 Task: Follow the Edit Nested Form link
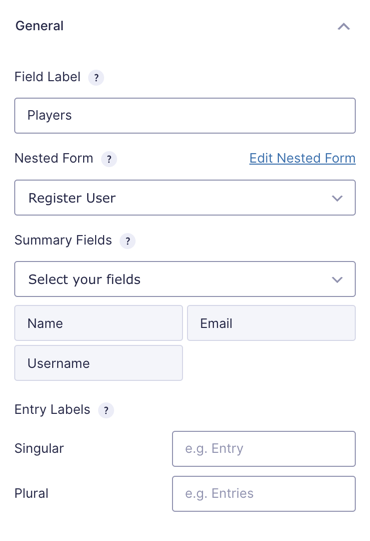point(302,158)
